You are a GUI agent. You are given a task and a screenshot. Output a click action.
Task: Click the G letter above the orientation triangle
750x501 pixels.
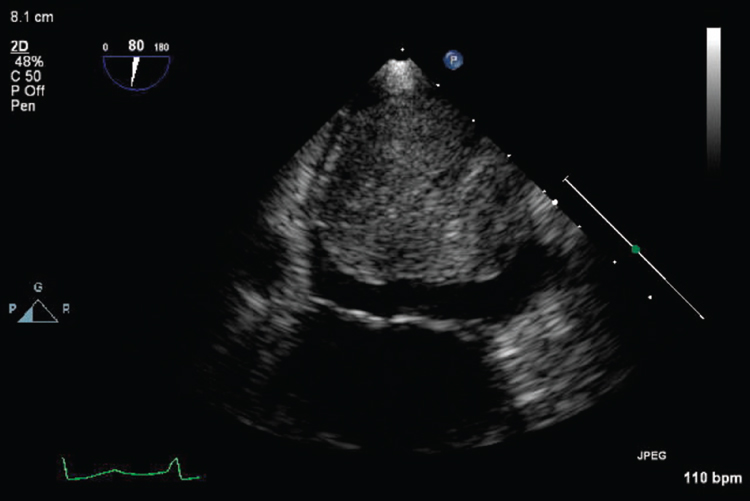point(38,288)
